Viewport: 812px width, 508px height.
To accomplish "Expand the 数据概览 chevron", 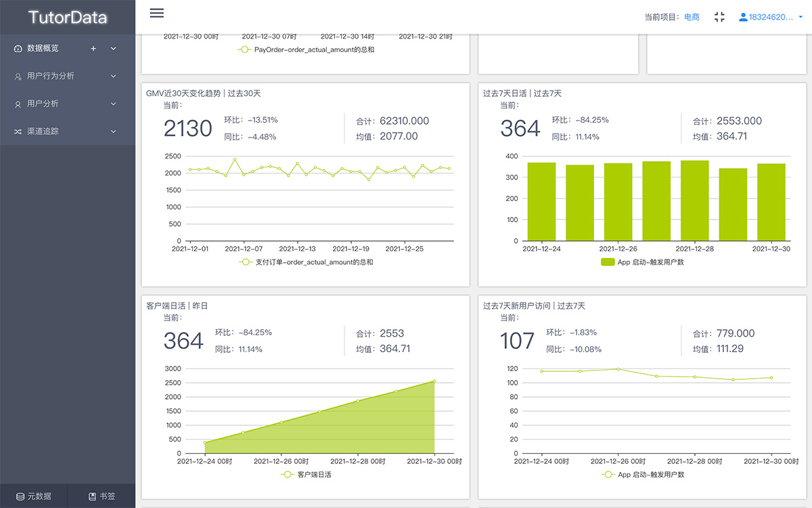I will (x=113, y=49).
